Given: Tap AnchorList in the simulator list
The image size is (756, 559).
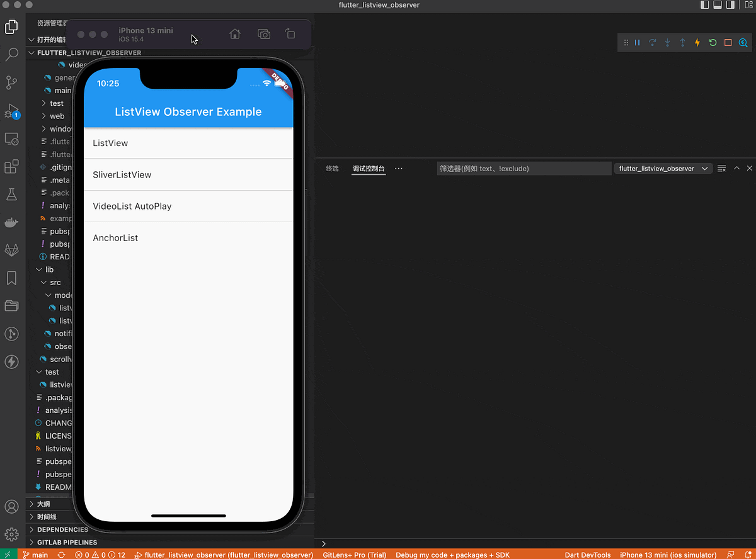Looking at the screenshot, I should tap(115, 237).
